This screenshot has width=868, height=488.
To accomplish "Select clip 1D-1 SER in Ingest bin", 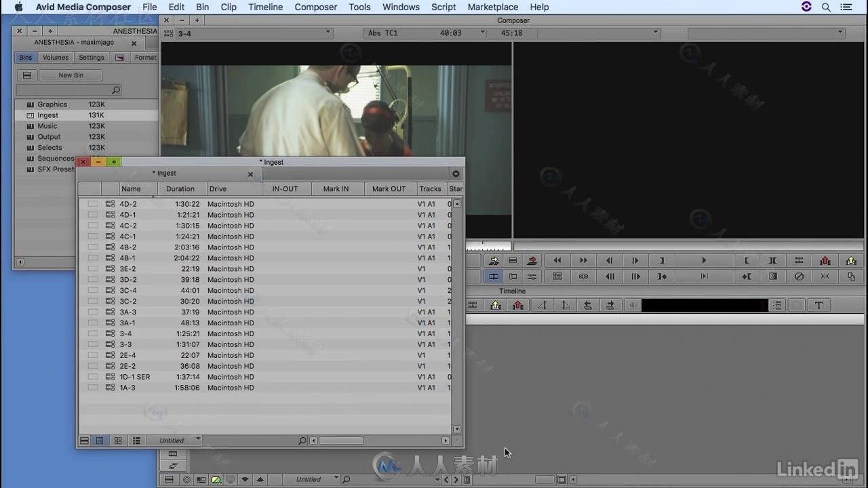I will click(x=134, y=377).
